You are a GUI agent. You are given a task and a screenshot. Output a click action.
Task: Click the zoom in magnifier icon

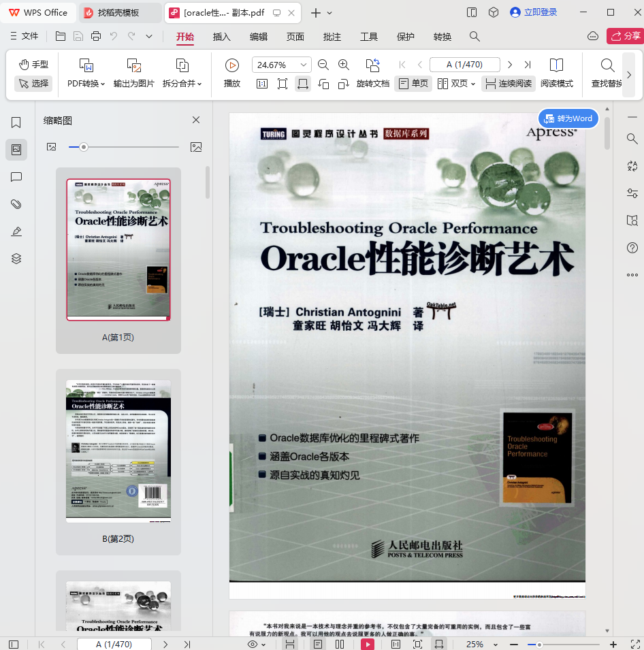(x=344, y=65)
